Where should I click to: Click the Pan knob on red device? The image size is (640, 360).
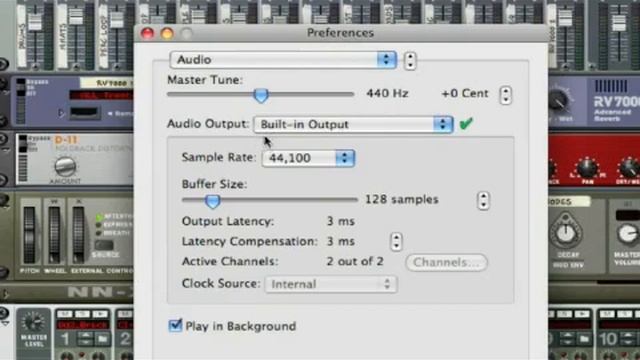(x=587, y=168)
